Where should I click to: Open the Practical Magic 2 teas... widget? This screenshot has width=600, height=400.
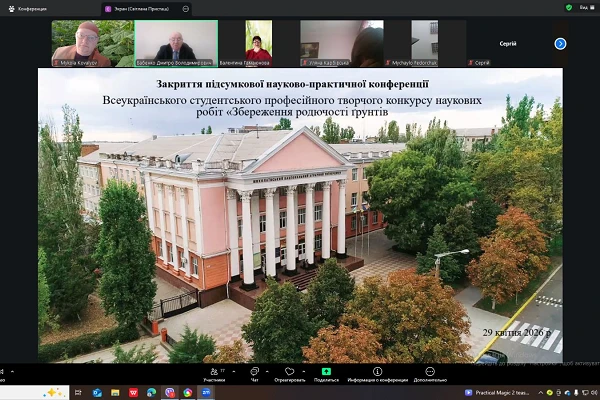click(497, 393)
